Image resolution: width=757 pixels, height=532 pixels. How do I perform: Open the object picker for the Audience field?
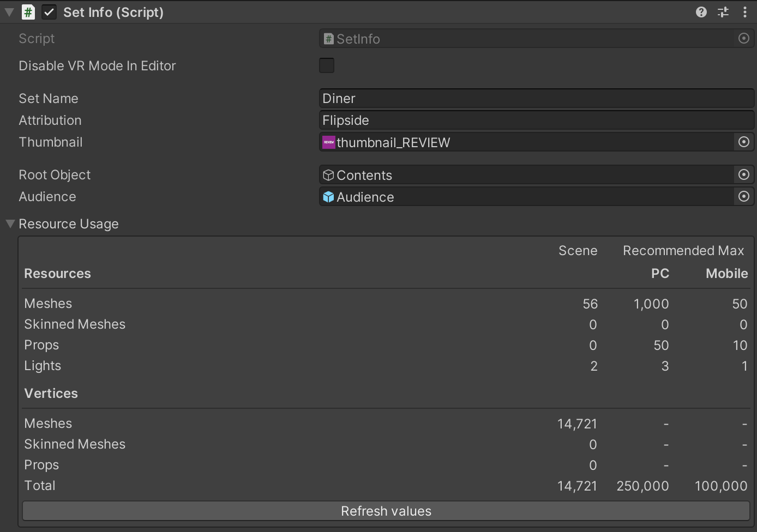pos(743,196)
